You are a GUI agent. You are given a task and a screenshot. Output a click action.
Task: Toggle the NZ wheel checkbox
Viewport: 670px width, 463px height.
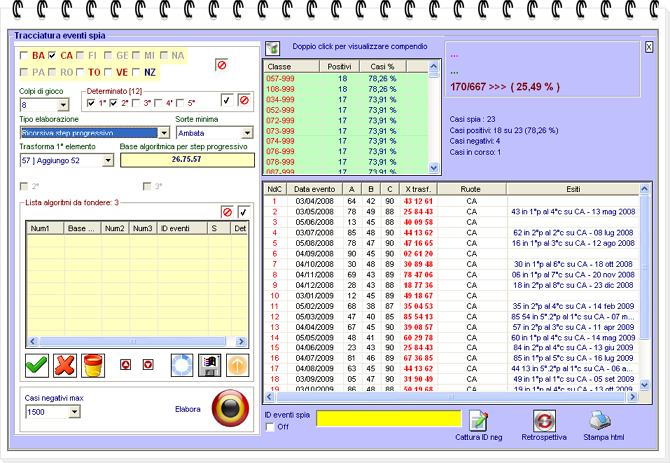coord(137,72)
